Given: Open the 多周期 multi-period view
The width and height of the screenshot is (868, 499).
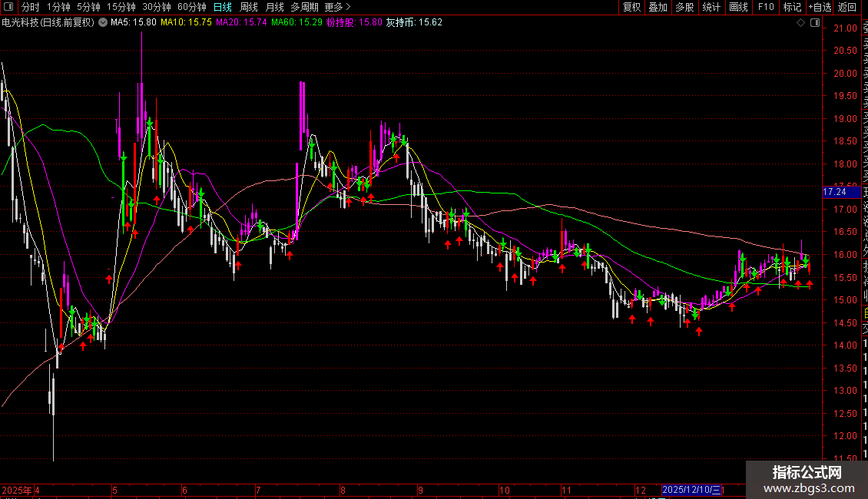Looking at the screenshot, I should pos(304,7).
